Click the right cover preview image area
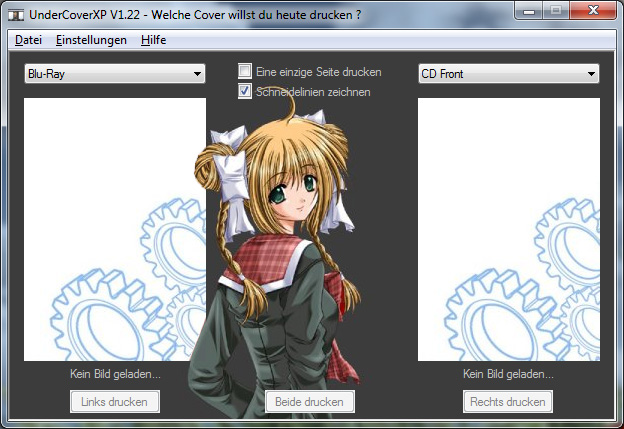Screen dimensions: 624x429 (x=509, y=230)
